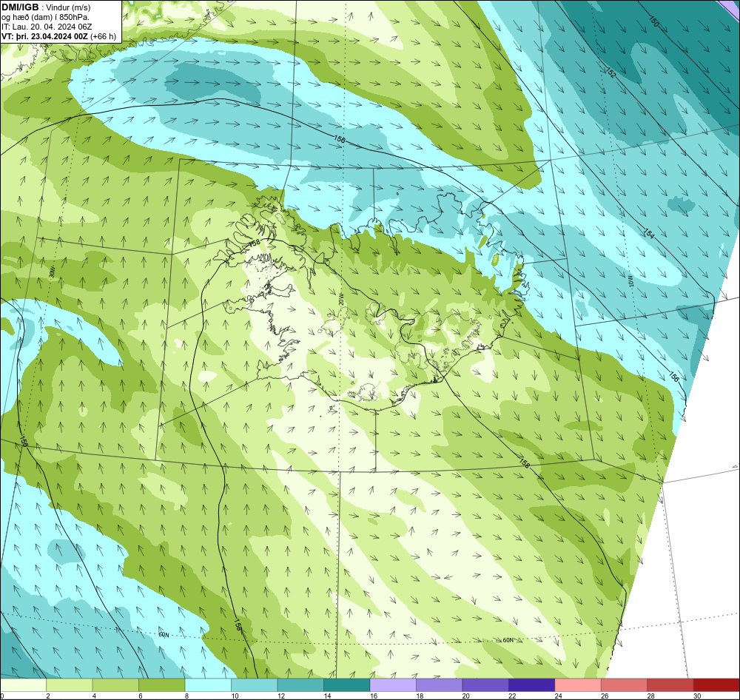Click the 20W longitude label

(x=342, y=299)
